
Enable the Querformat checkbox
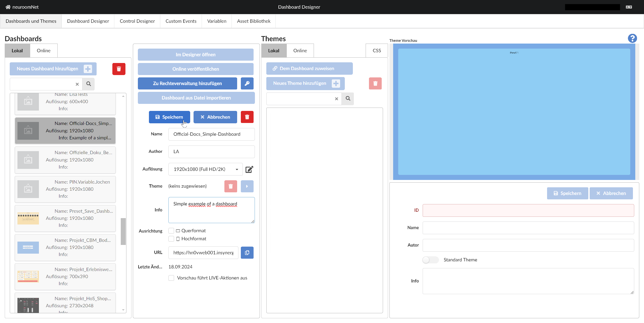point(171,231)
